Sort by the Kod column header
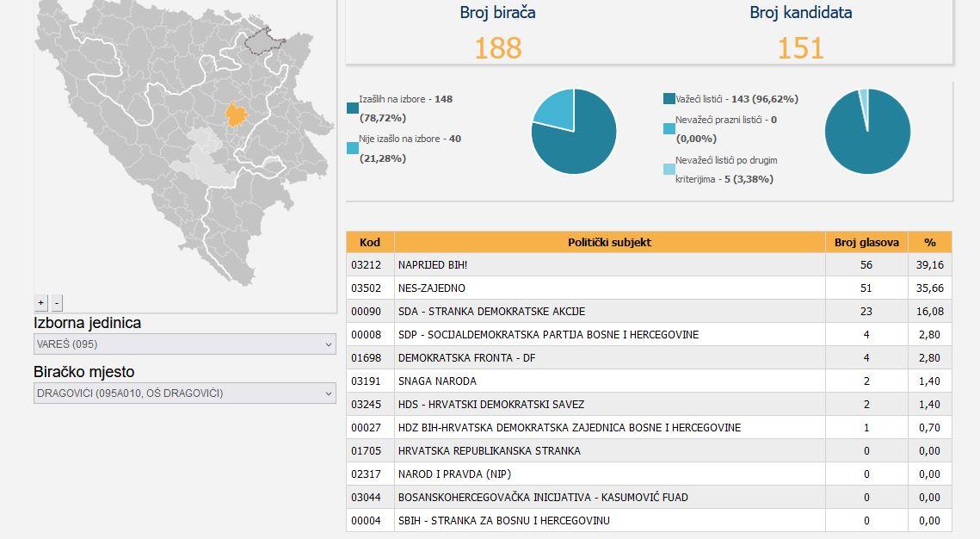The height and width of the screenshot is (539, 980). coord(370,242)
